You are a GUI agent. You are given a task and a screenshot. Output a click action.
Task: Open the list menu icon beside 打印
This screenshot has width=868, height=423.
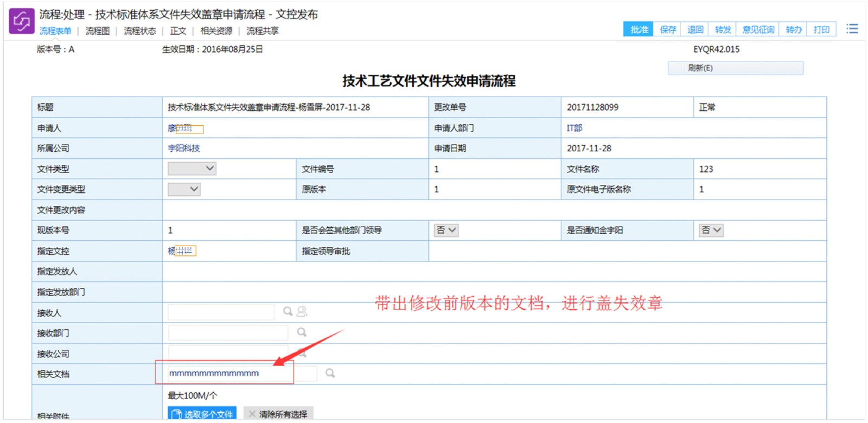coord(852,29)
